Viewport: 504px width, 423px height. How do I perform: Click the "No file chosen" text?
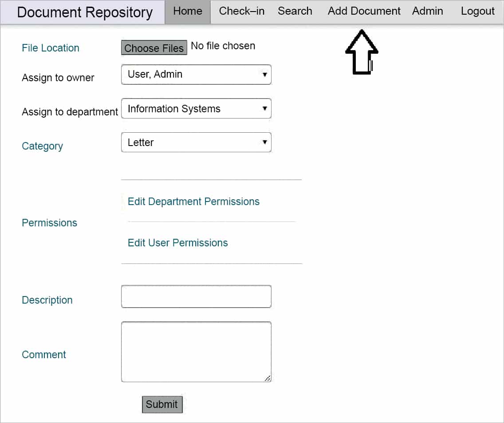223,46
